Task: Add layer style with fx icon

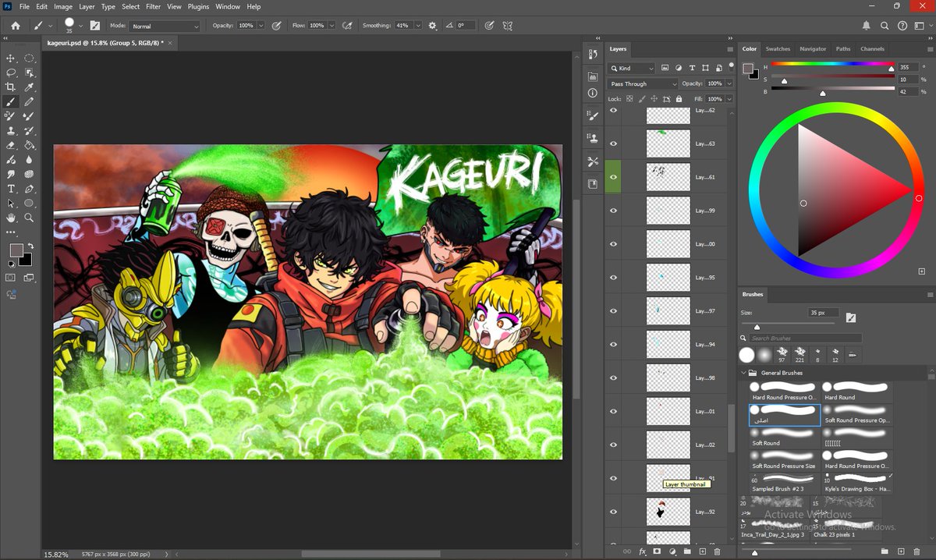Action: [643, 551]
